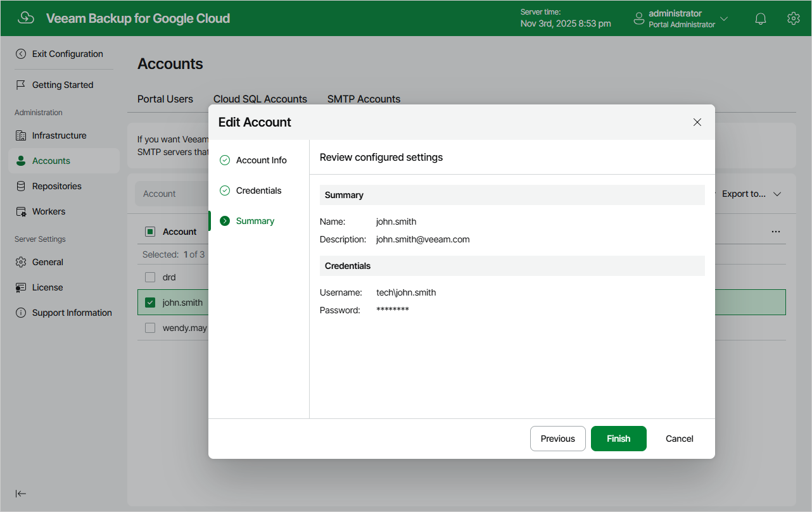
Task: Go to Account Info step
Action: 261,160
